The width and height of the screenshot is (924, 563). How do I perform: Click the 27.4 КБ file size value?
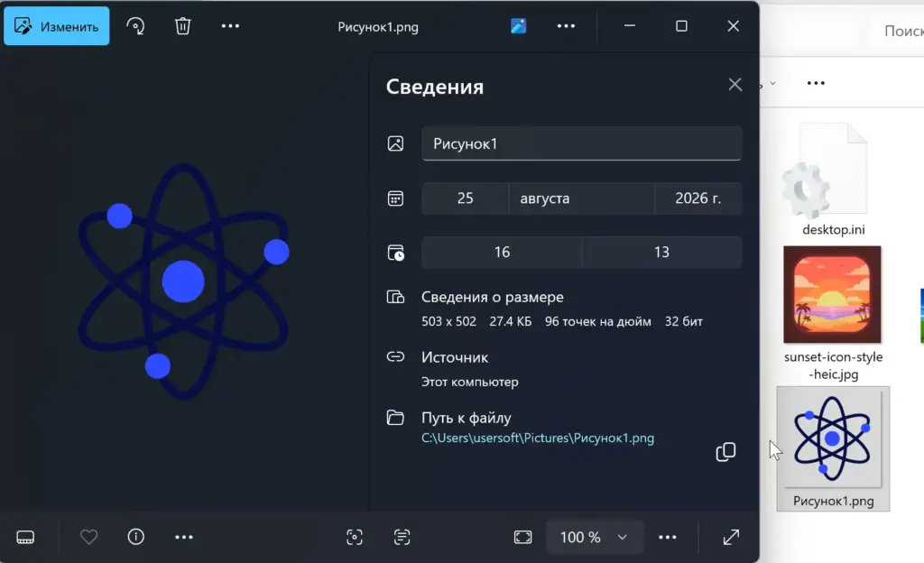[x=511, y=321]
